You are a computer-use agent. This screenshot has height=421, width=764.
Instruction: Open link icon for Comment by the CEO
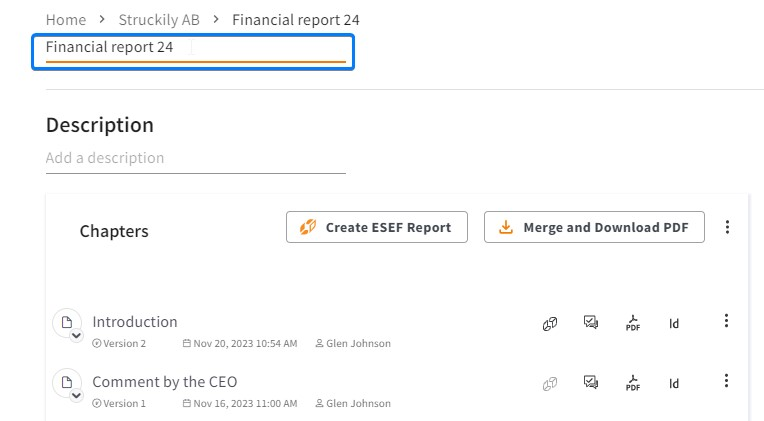(x=550, y=383)
